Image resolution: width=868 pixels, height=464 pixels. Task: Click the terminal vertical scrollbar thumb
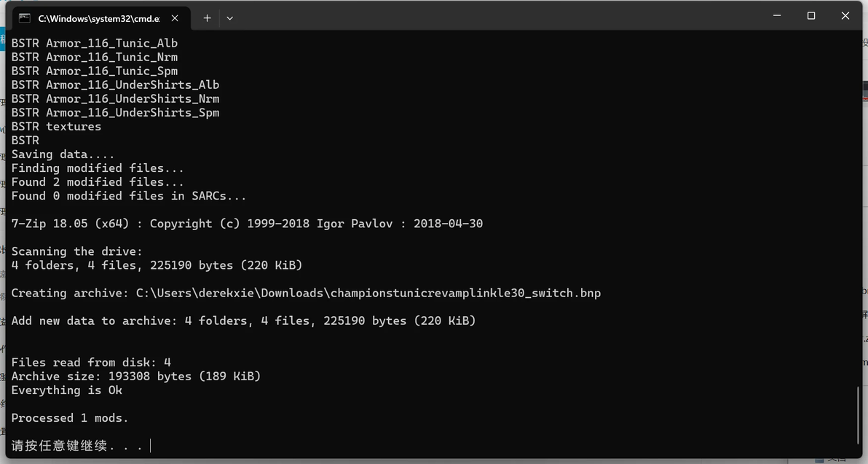click(859, 421)
